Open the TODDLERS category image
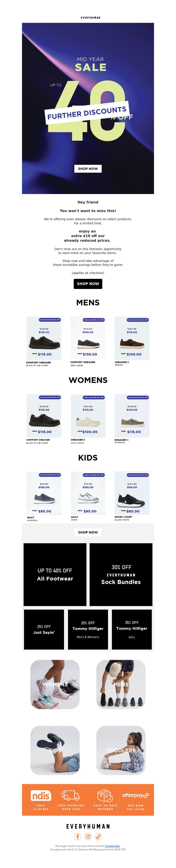The height and width of the screenshot is (868, 176). [121, 750]
